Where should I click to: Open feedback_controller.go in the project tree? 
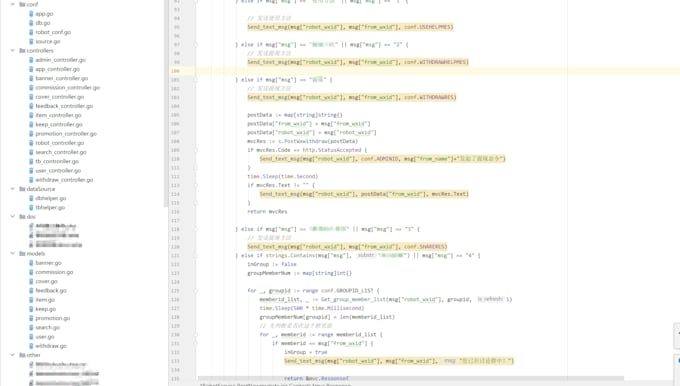64,106
